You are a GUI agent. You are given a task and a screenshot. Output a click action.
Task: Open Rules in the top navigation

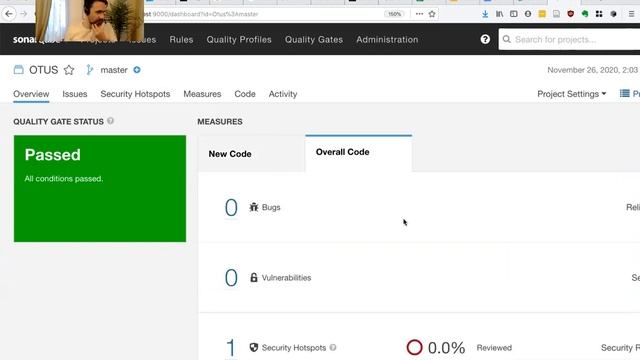[x=181, y=40]
